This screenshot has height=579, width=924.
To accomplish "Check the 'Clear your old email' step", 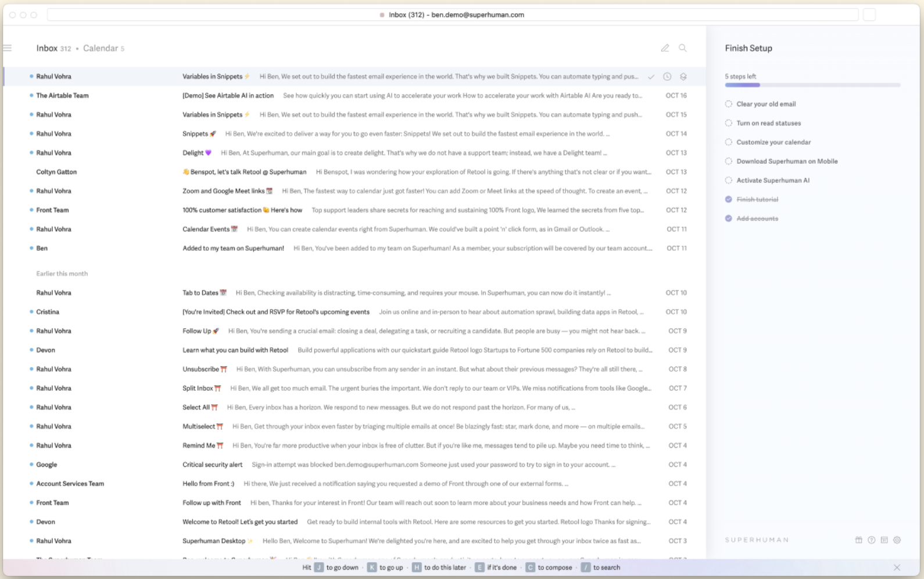I will click(x=728, y=104).
